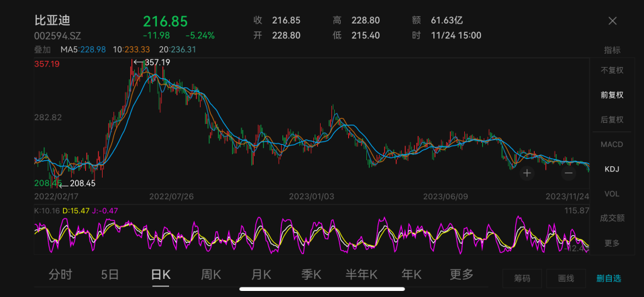Screen dimensions: 644x297
Task: Open the 画线 drawing tool
Action: coord(566,278)
